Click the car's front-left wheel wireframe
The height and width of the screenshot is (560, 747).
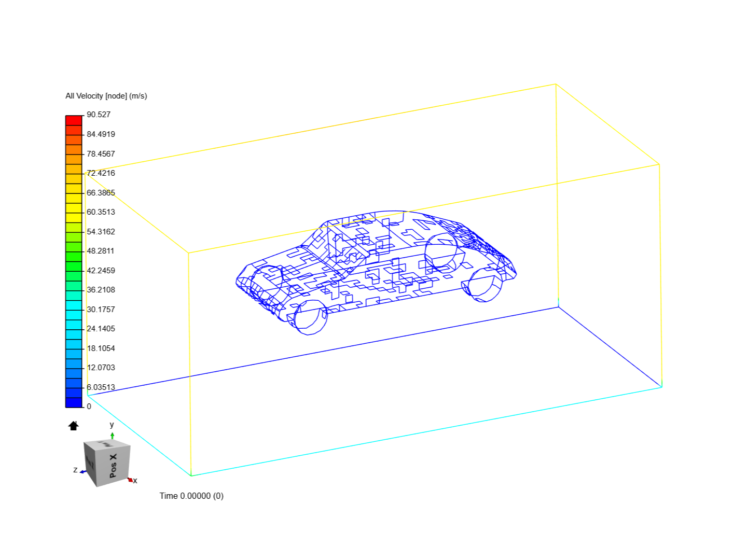pyautogui.click(x=311, y=317)
